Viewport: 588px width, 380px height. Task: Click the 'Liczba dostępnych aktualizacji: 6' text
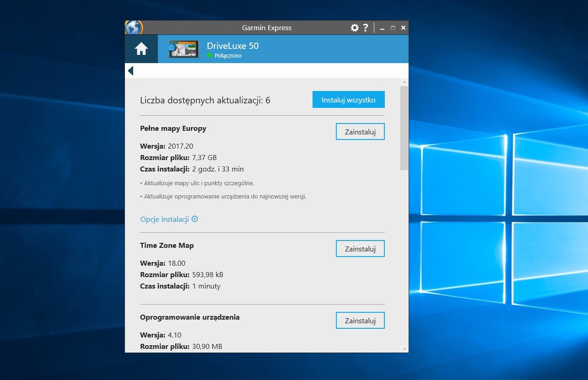[205, 101]
